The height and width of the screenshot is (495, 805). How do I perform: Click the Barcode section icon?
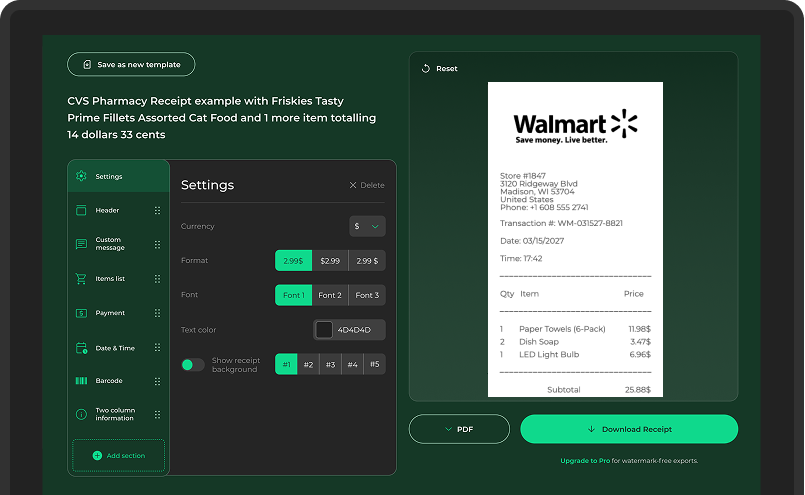[x=81, y=381]
